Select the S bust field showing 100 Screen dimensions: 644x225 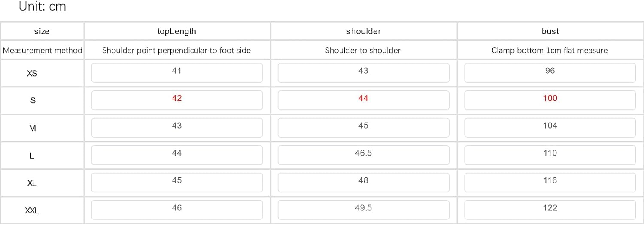[550, 100]
